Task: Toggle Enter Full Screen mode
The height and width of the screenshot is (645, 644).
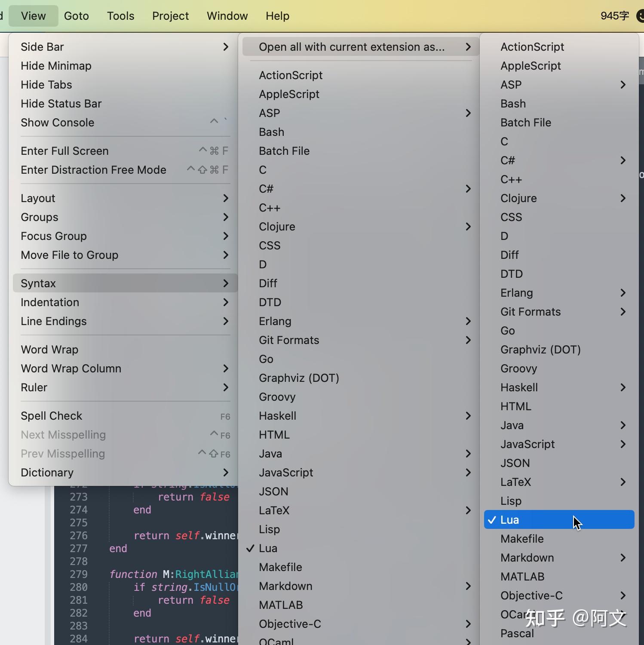Action: click(x=125, y=151)
